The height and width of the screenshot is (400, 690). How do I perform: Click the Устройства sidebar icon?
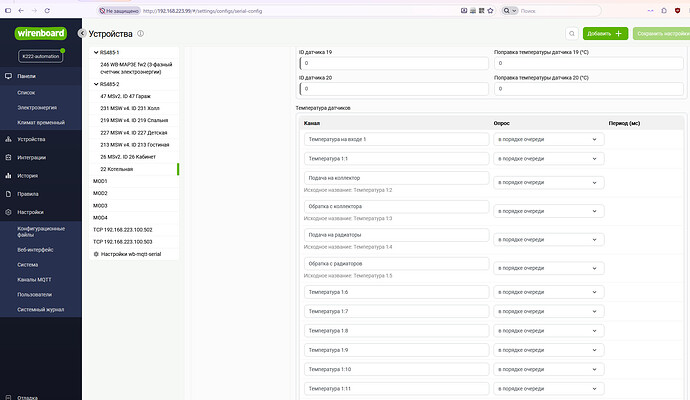[8, 139]
